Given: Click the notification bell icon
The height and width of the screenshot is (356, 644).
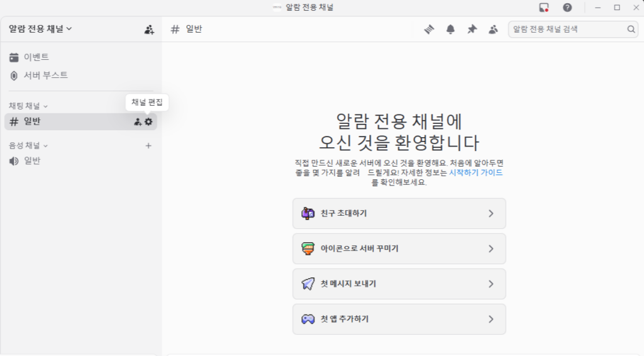Looking at the screenshot, I should click(x=450, y=30).
